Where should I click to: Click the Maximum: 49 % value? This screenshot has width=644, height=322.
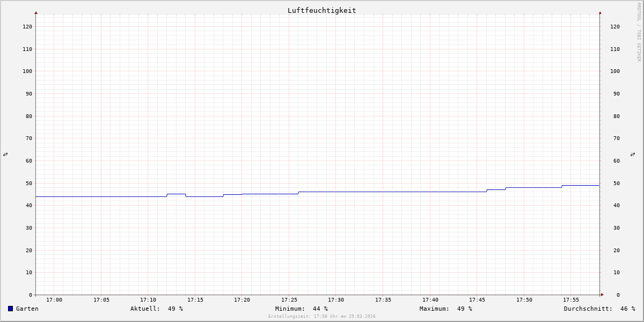[445, 309]
